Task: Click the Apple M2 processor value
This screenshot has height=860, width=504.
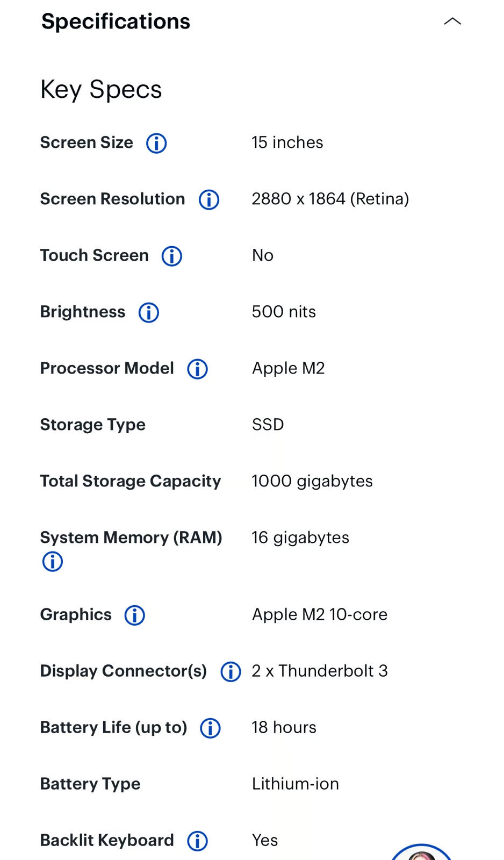Action: (288, 368)
